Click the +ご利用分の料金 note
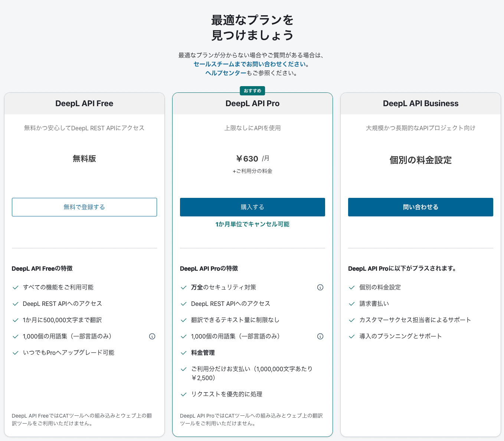 (252, 171)
